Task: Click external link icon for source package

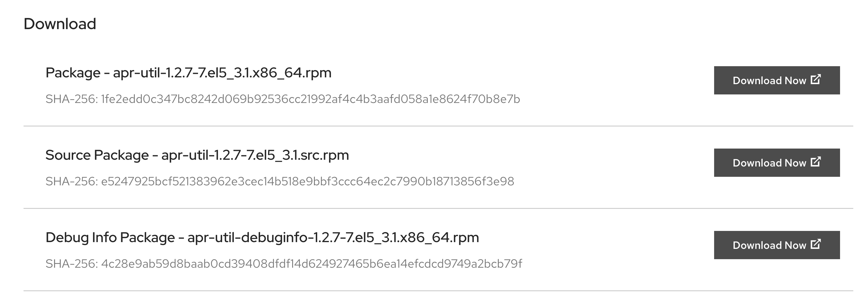Action: click(x=815, y=162)
